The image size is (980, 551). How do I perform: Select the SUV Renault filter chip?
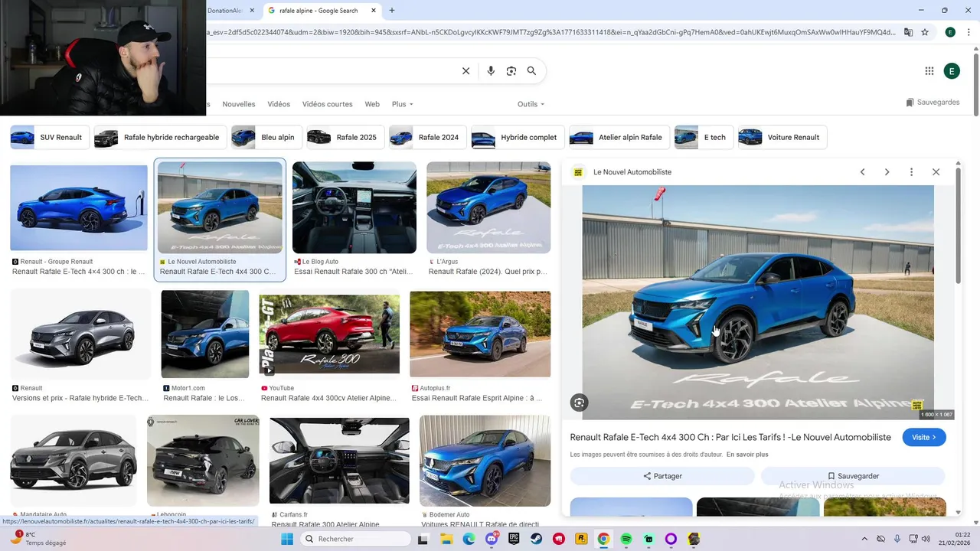(50, 138)
